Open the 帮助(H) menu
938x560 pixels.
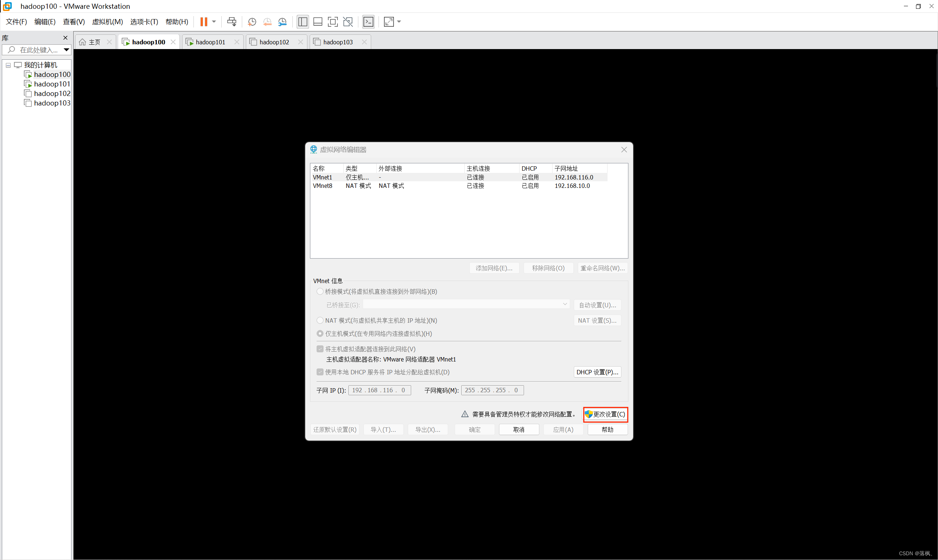coord(177,22)
